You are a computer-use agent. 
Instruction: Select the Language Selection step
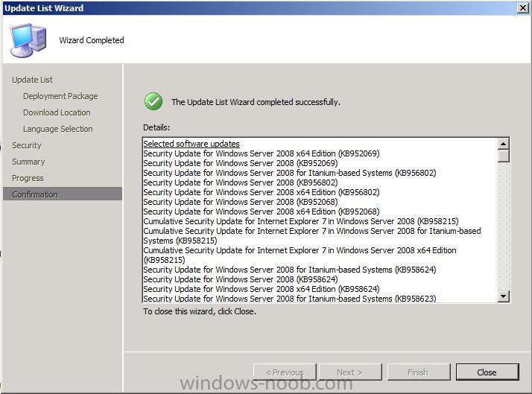click(x=57, y=129)
